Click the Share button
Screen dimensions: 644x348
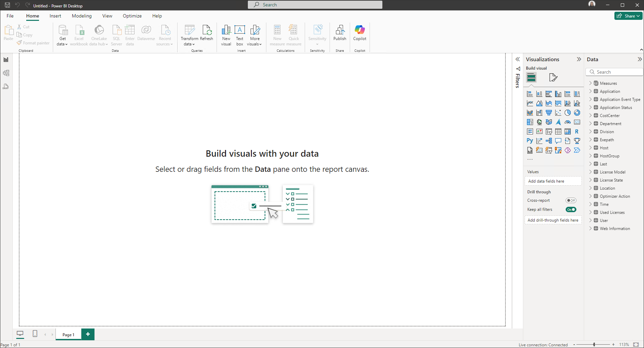[x=628, y=16]
